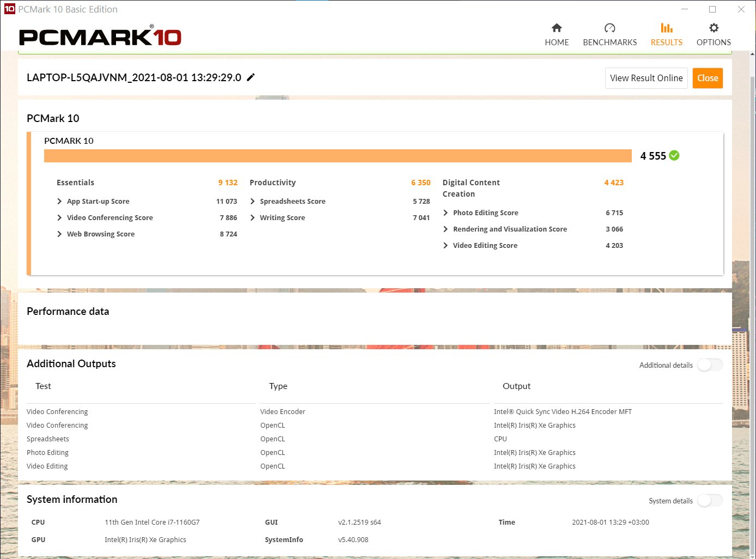Viewport: 756px width, 559px height.
Task: Open the HOME tab
Action: point(557,35)
